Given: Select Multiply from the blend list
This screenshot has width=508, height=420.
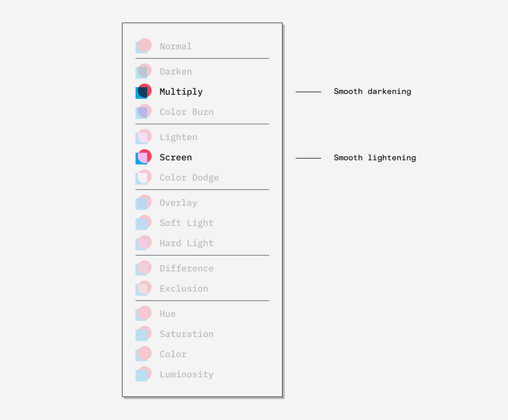Looking at the screenshot, I should point(181,92).
